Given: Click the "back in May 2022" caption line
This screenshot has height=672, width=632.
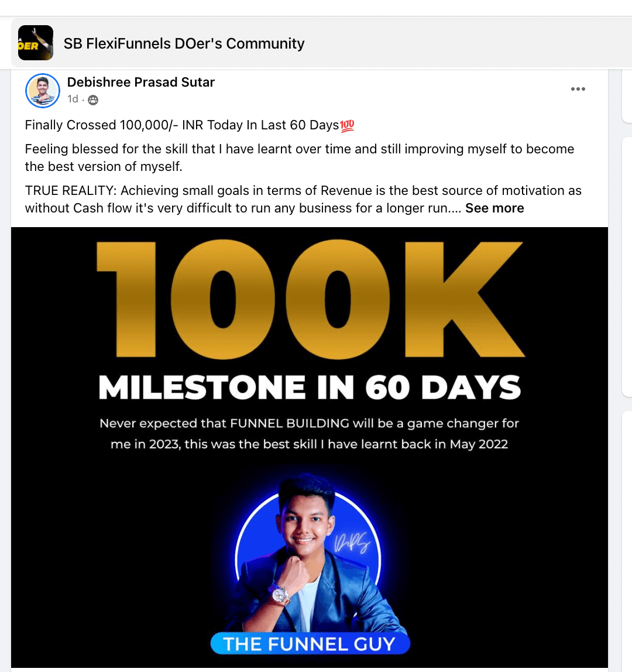Looking at the screenshot, I should pos(309,444).
